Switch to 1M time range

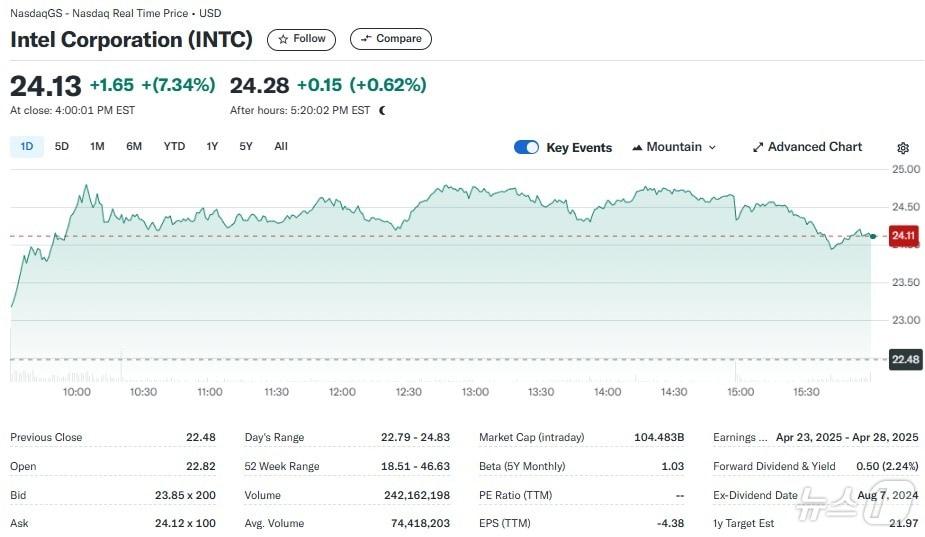(97, 146)
